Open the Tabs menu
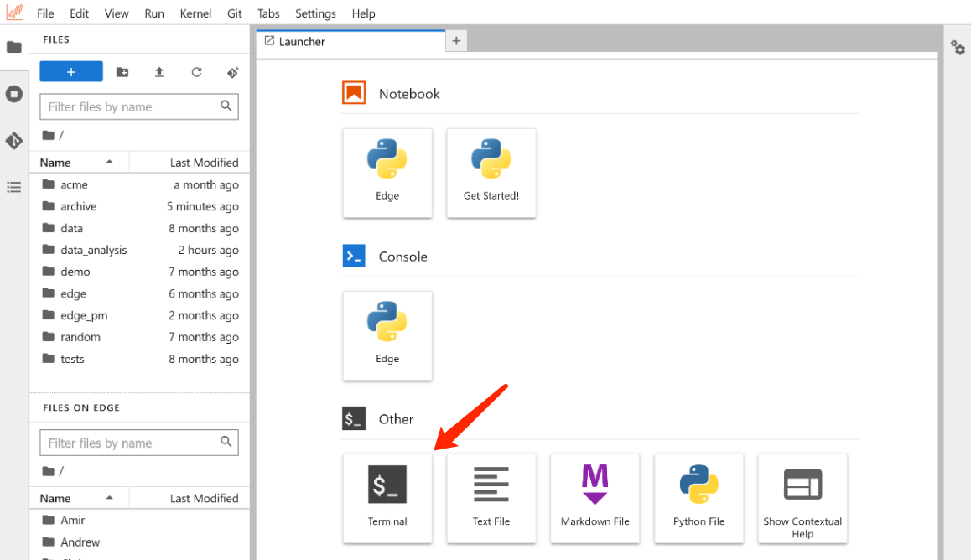This screenshot has width=971, height=560. pyautogui.click(x=269, y=13)
